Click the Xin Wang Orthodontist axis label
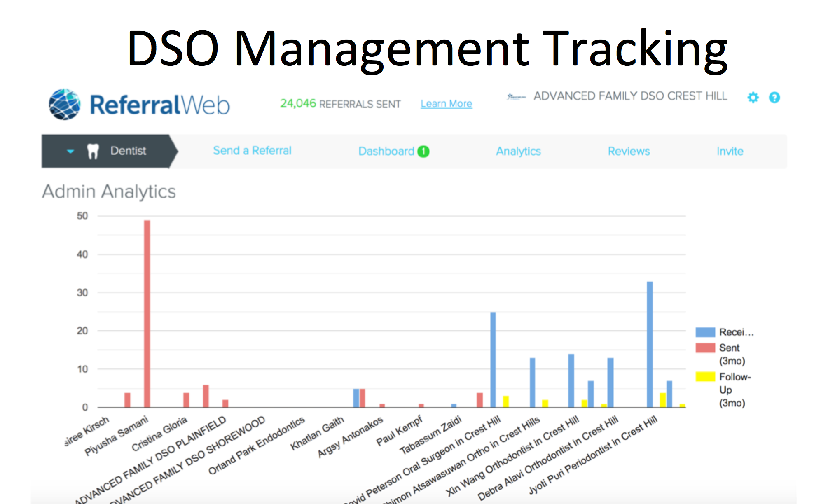 [513, 456]
